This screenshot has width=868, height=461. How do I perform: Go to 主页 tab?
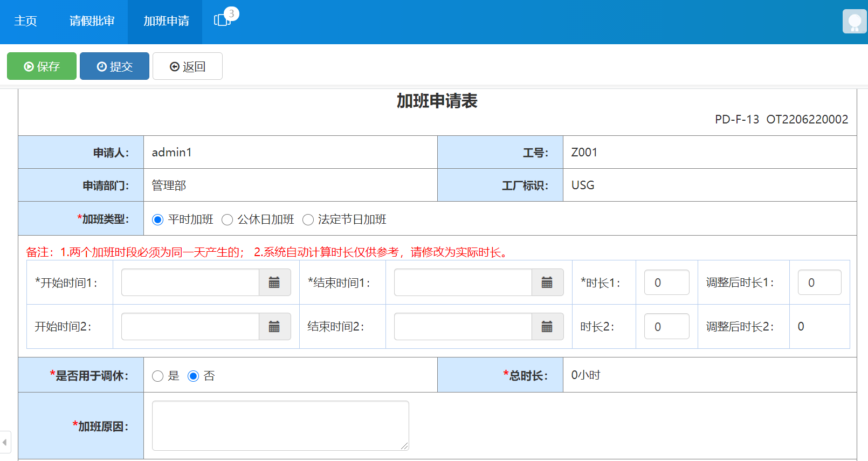coord(25,21)
